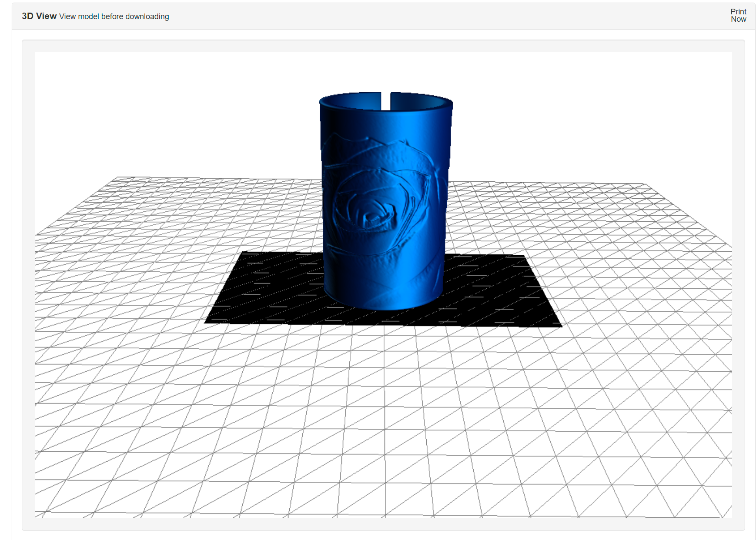The width and height of the screenshot is (756, 540).
Task: Click "View model before downloading" text
Action: click(114, 17)
